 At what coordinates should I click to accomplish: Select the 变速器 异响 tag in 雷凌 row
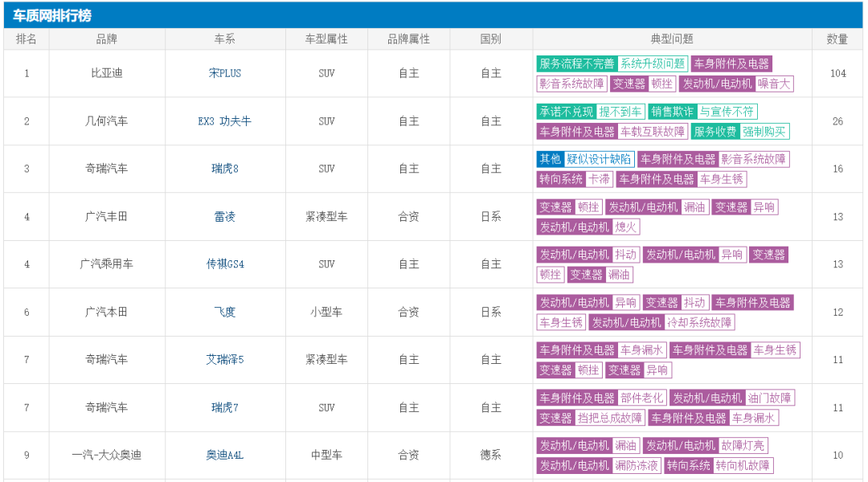[745, 207]
